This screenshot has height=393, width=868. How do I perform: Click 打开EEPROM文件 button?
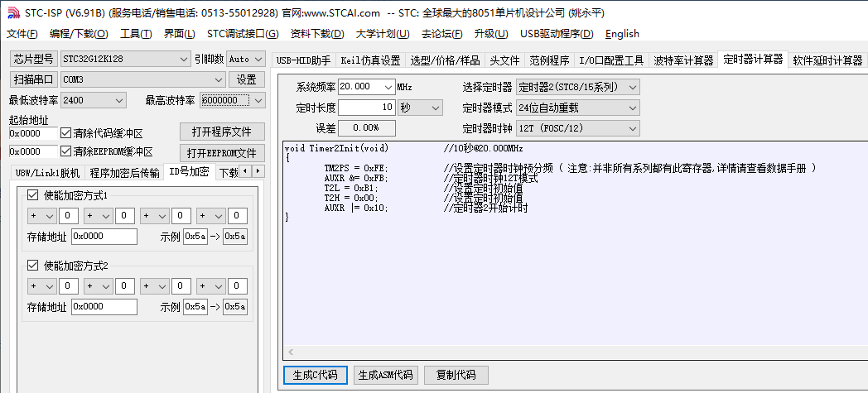click(x=222, y=152)
